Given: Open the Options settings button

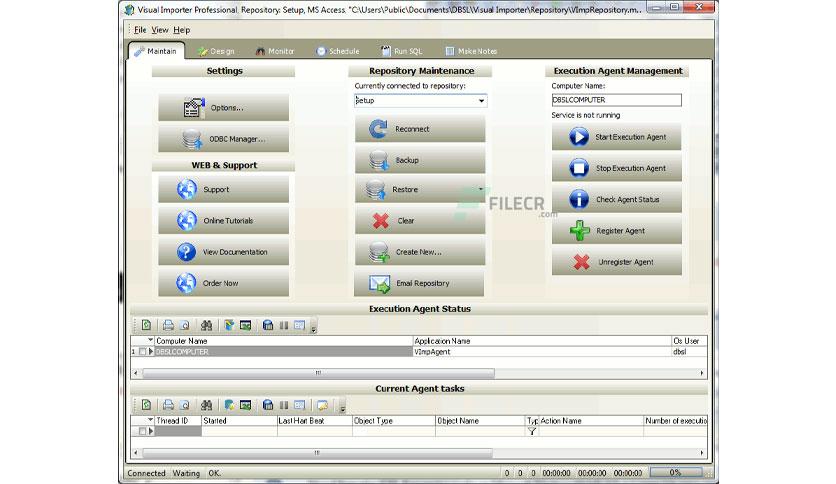Looking at the screenshot, I should click(x=223, y=108).
